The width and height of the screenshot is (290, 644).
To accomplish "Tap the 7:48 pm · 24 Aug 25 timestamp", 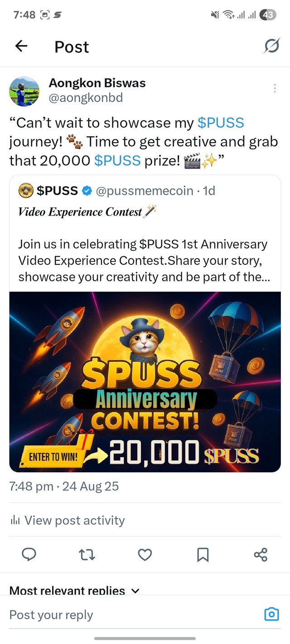I will 64,486.
